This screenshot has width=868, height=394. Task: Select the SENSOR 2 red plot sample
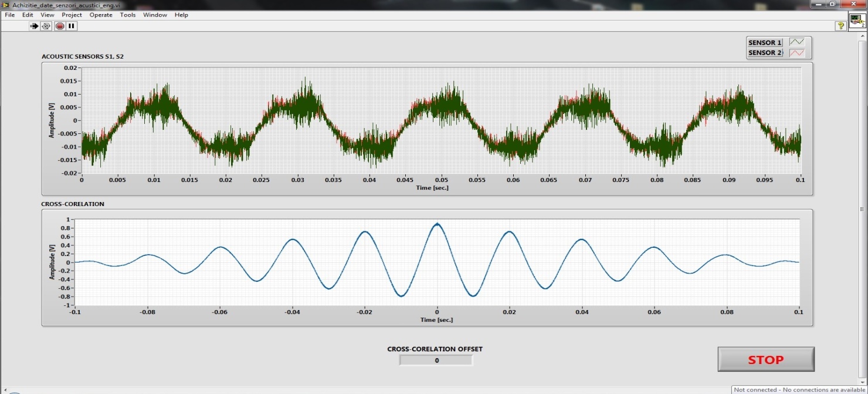tap(796, 53)
